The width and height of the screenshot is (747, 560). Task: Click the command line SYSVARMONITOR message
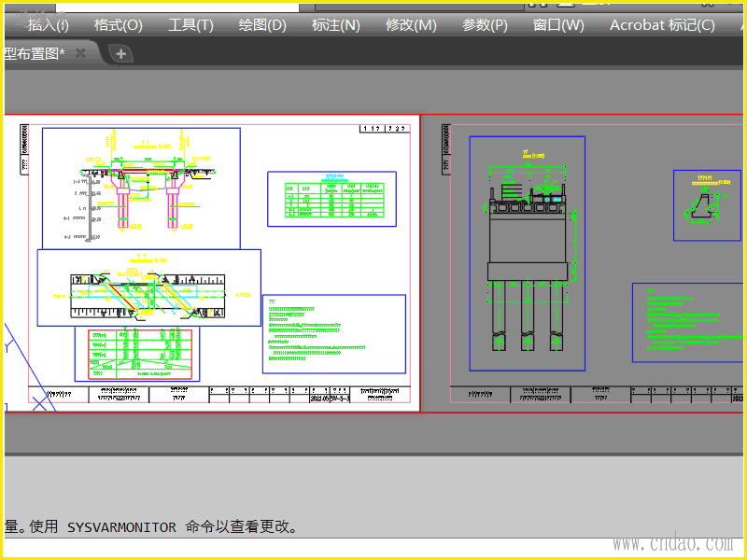pos(151,526)
